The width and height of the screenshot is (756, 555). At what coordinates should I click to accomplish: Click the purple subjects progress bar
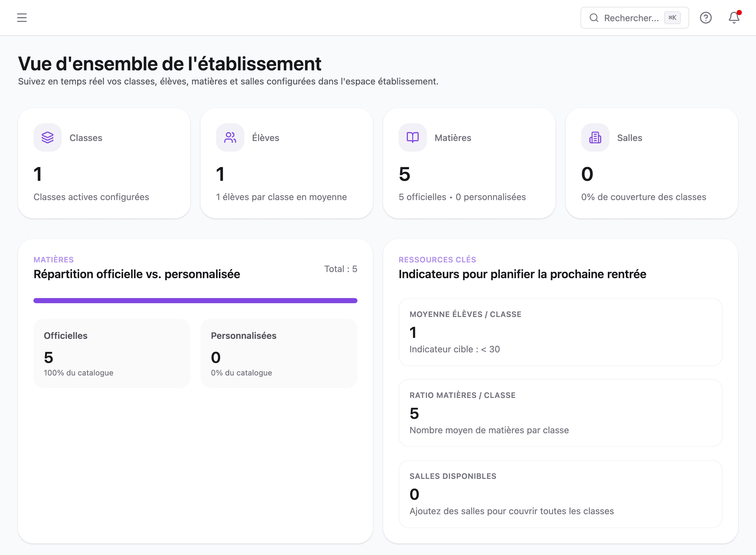(x=195, y=301)
